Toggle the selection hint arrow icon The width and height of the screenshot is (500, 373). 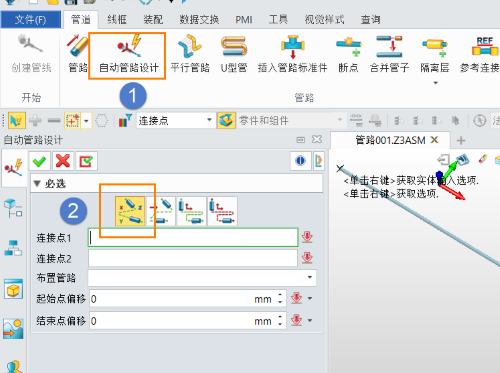point(16,120)
